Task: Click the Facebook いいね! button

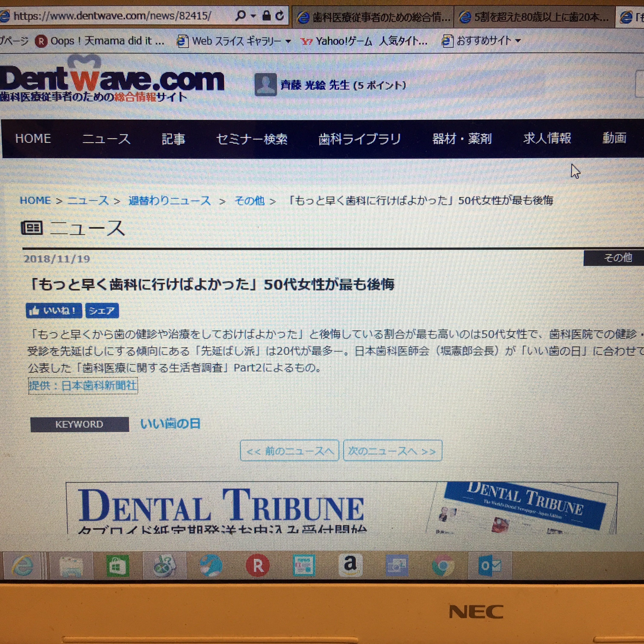Action: click(x=54, y=311)
